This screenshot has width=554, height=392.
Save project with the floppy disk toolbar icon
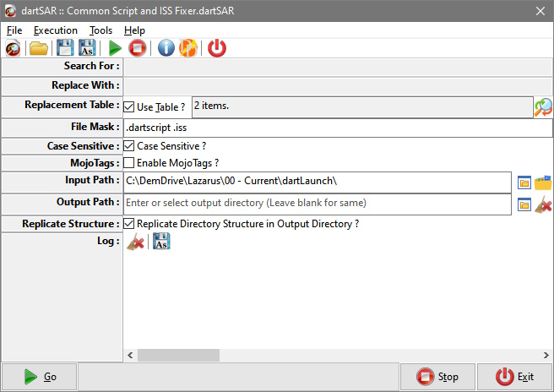(65, 47)
